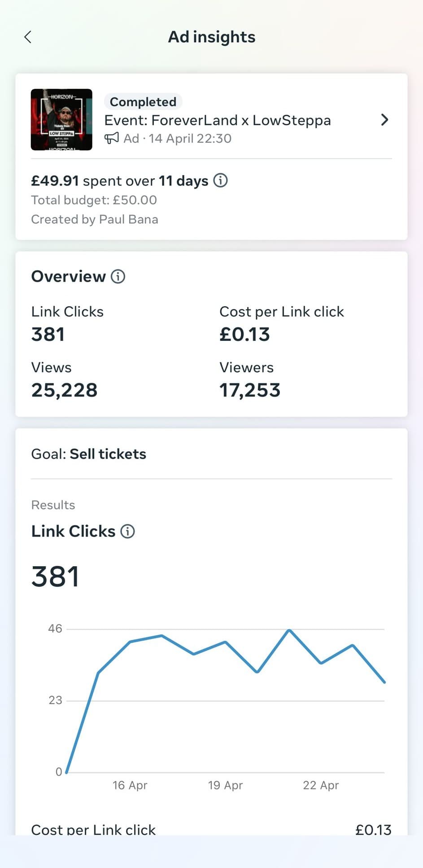Viewport: 423px width, 868px height.
Task: Open the LowSteppa ad thumbnail image
Action: [61, 119]
